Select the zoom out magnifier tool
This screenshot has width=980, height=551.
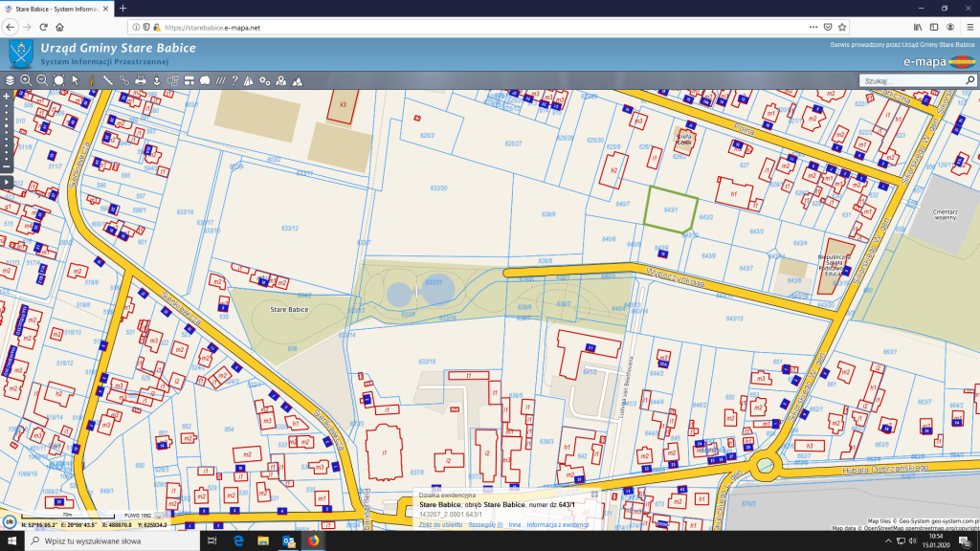point(42,80)
